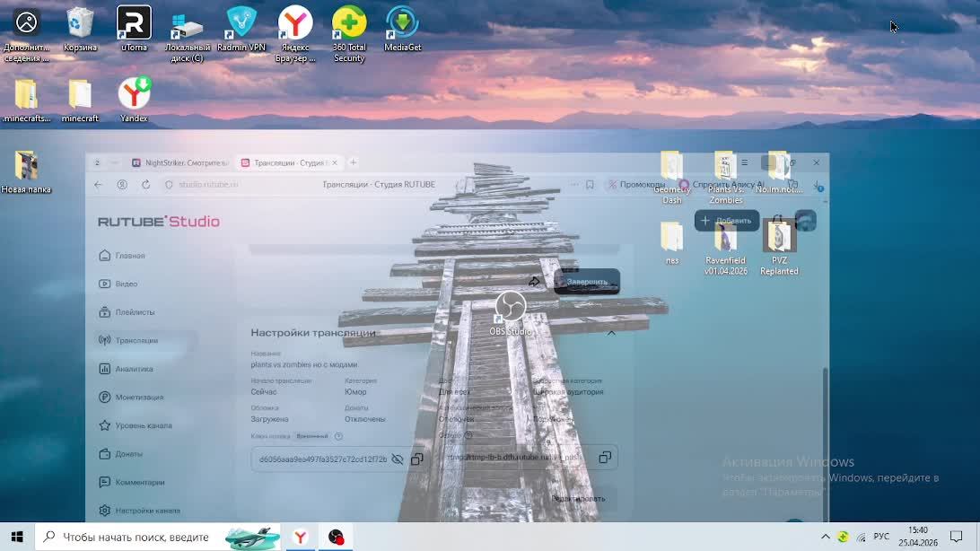Switch the РУС input language

point(881,537)
